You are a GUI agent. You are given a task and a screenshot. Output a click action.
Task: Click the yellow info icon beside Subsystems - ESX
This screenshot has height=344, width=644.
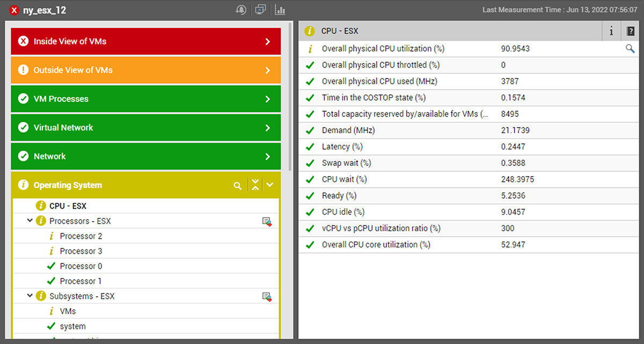click(41, 296)
